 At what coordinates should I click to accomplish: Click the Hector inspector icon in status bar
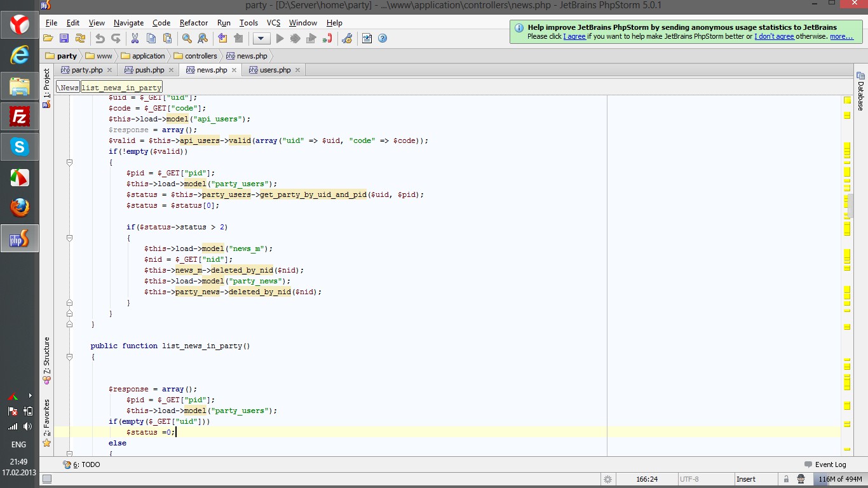click(801, 479)
